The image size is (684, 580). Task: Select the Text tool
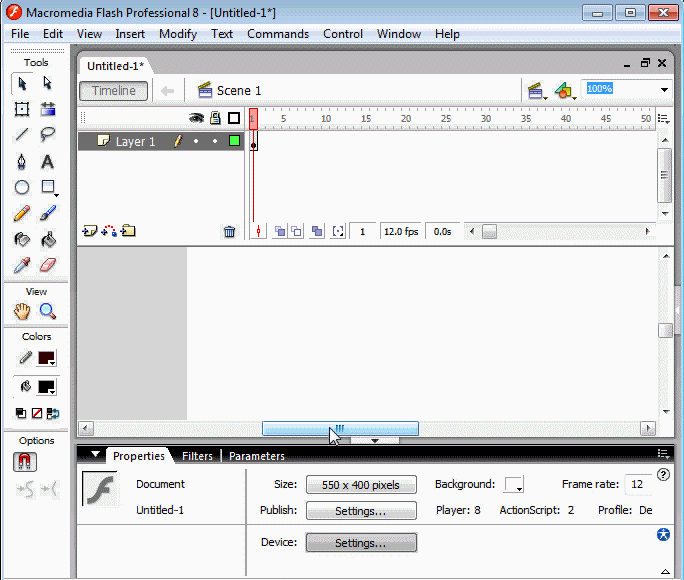(48, 162)
